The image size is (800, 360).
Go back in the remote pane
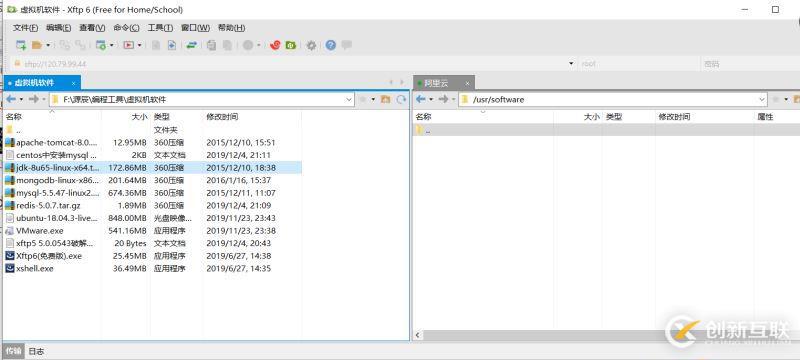[421, 99]
